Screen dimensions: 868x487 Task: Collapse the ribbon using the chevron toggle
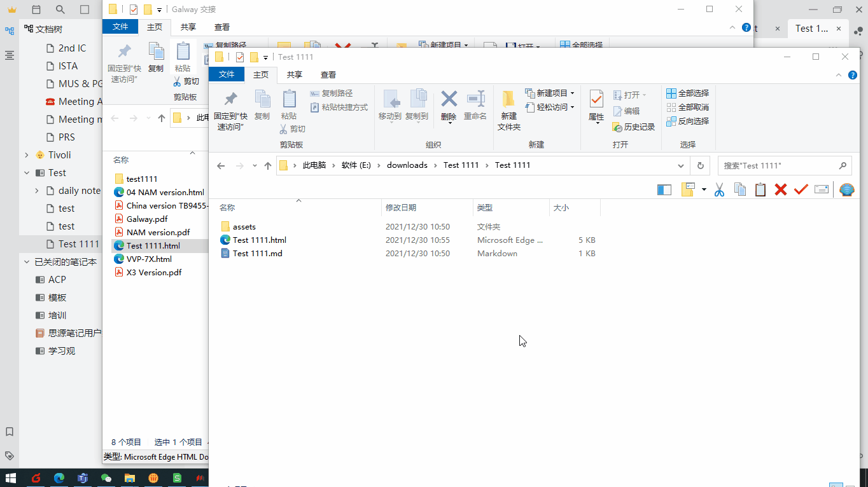coord(838,74)
